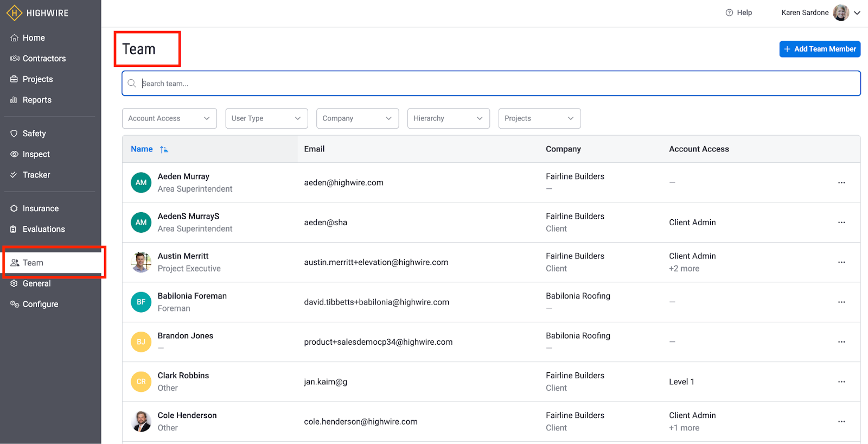The image size is (868, 444).
Task: Open Contractors in sidebar
Action: tap(44, 59)
